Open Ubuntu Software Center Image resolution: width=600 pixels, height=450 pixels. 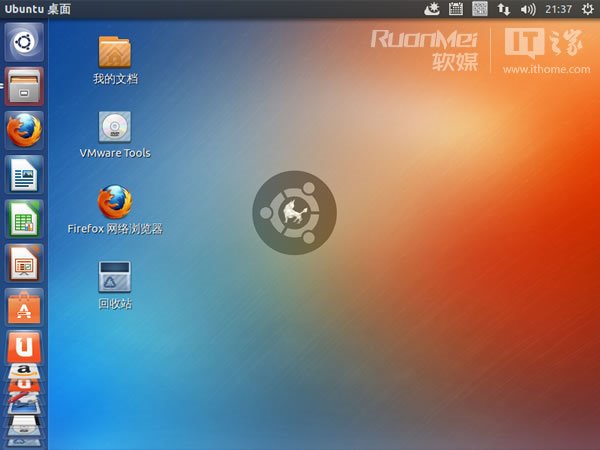click(22, 307)
